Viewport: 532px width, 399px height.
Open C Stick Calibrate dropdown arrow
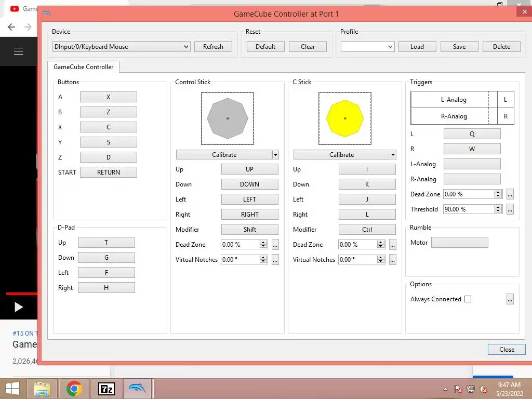(393, 155)
